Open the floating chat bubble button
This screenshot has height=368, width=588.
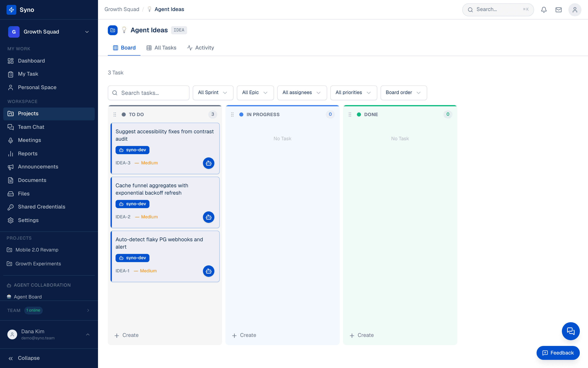[x=570, y=331]
